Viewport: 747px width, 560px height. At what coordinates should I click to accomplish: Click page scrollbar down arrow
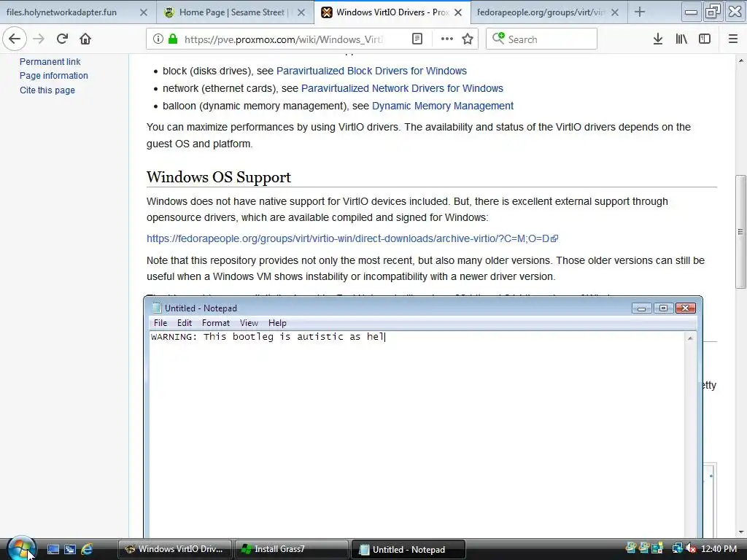(x=741, y=532)
